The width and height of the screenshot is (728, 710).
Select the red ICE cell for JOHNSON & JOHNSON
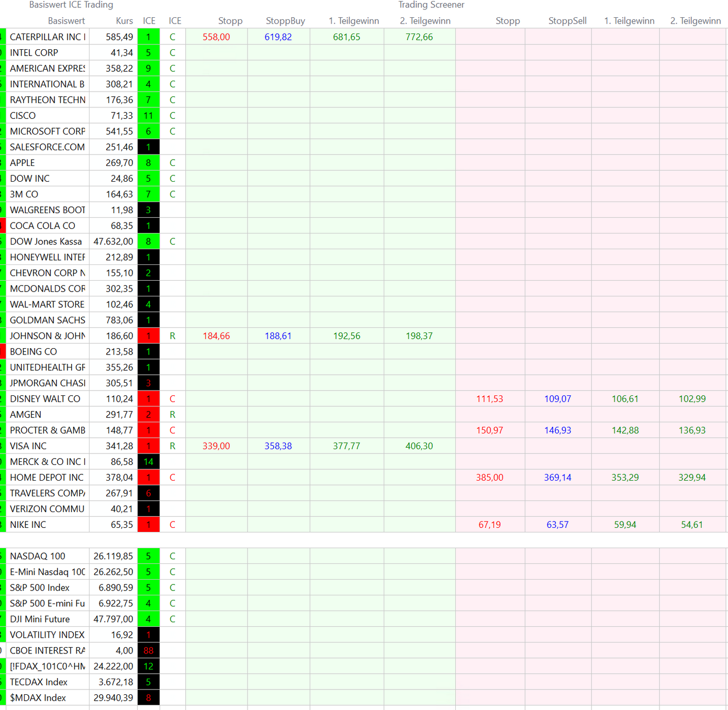[x=148, y=336]
